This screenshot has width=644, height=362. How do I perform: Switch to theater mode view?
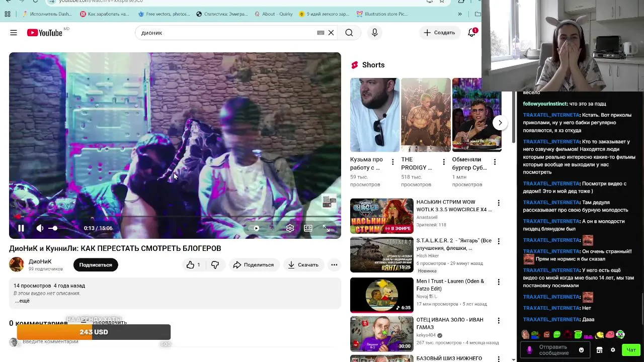(x=308, y=228)
